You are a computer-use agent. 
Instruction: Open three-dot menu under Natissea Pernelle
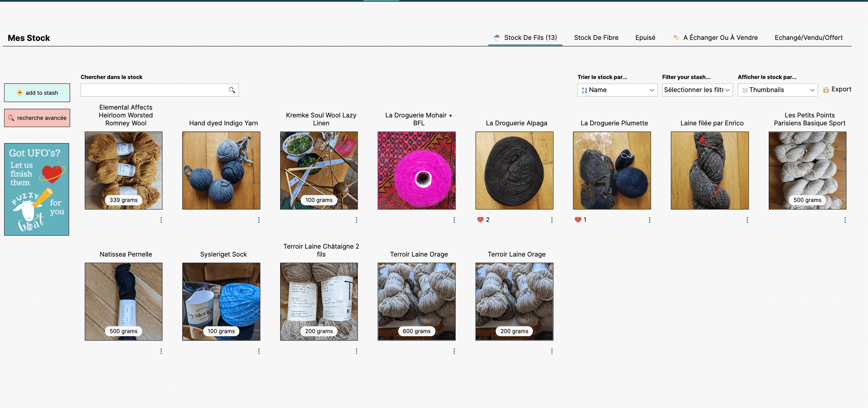161,351
